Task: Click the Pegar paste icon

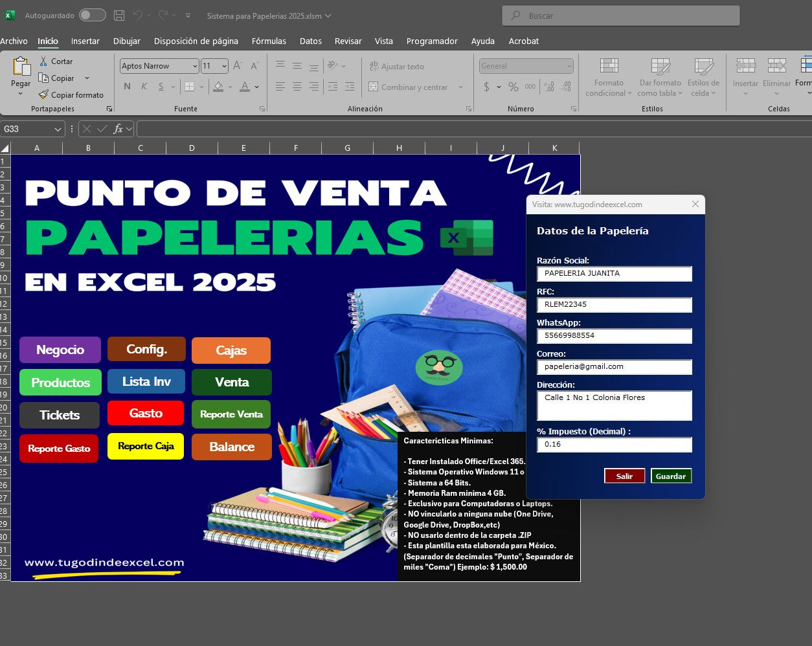Action: (x=21, y=67)
